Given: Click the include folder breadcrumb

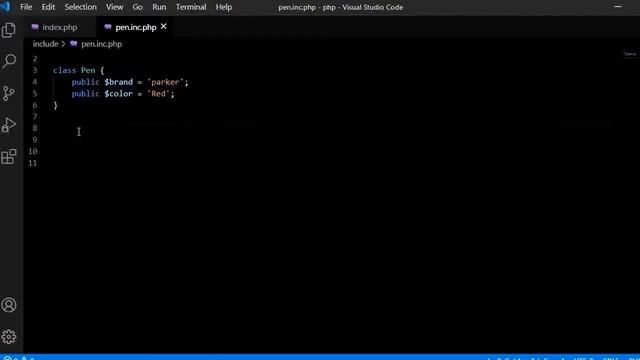Looking at the screenshot, I should (45, 44).
